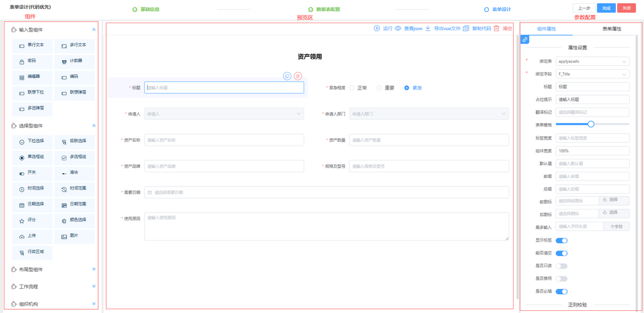Click 查看json in preview toolbar

(409, 28)
